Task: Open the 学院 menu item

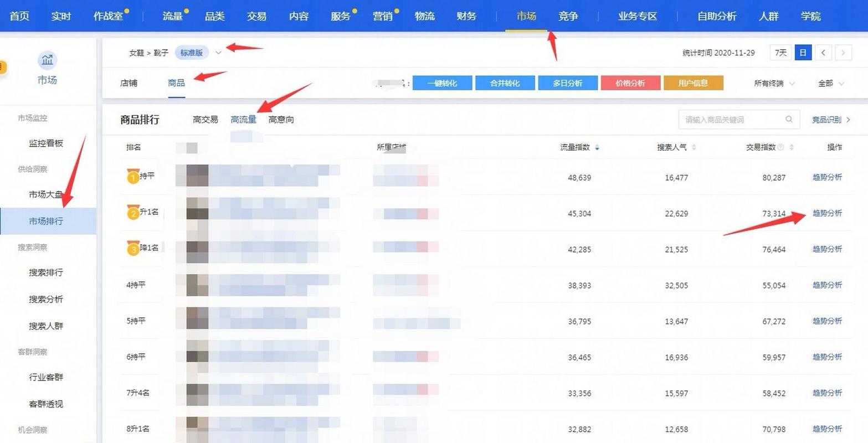Action: point(811,16)
